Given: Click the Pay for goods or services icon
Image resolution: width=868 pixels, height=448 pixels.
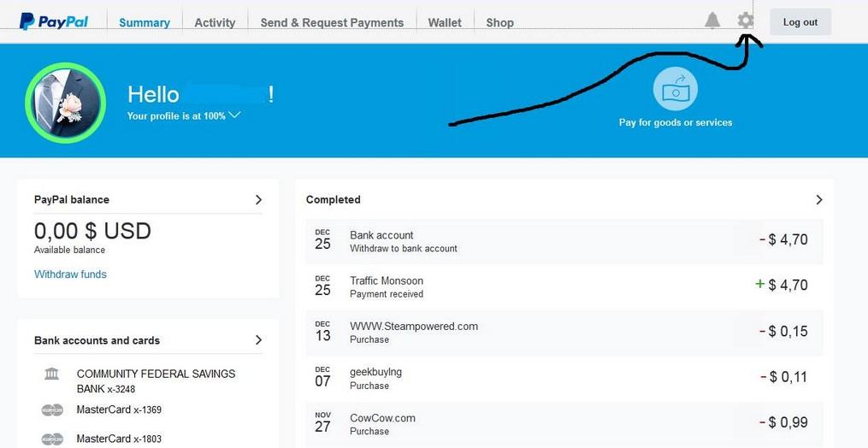Looking at the screenshot, I should pyautogui.click(x=676, y=89).
